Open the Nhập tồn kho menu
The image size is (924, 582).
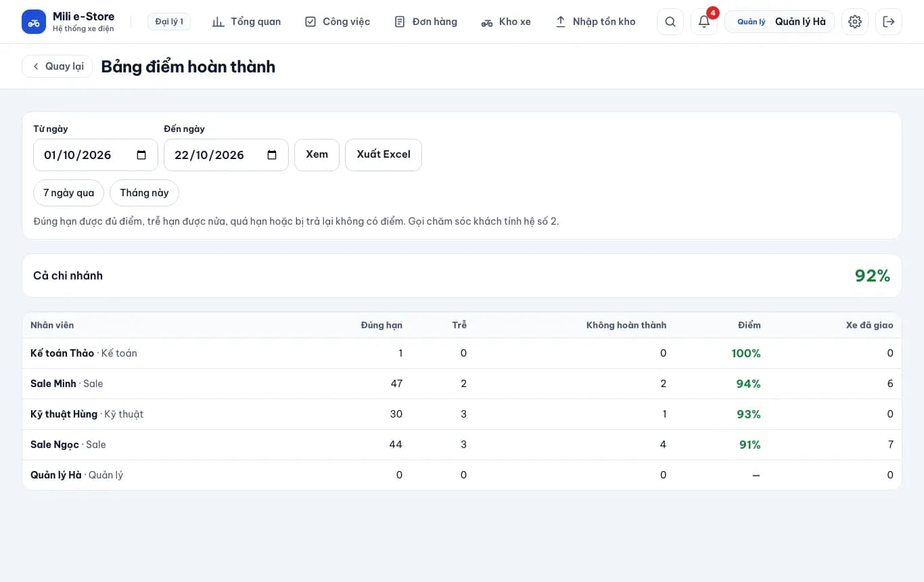pos(595,22)
